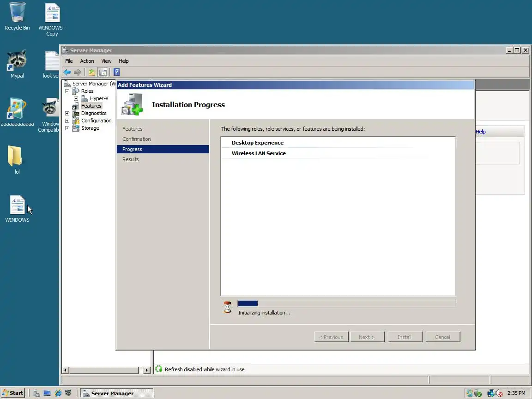This screenshot has height=399, width=532.
Task: Click 'Refresh disabled while wizard in use' text
Action: pyautogui.click(x=205, y=369)
